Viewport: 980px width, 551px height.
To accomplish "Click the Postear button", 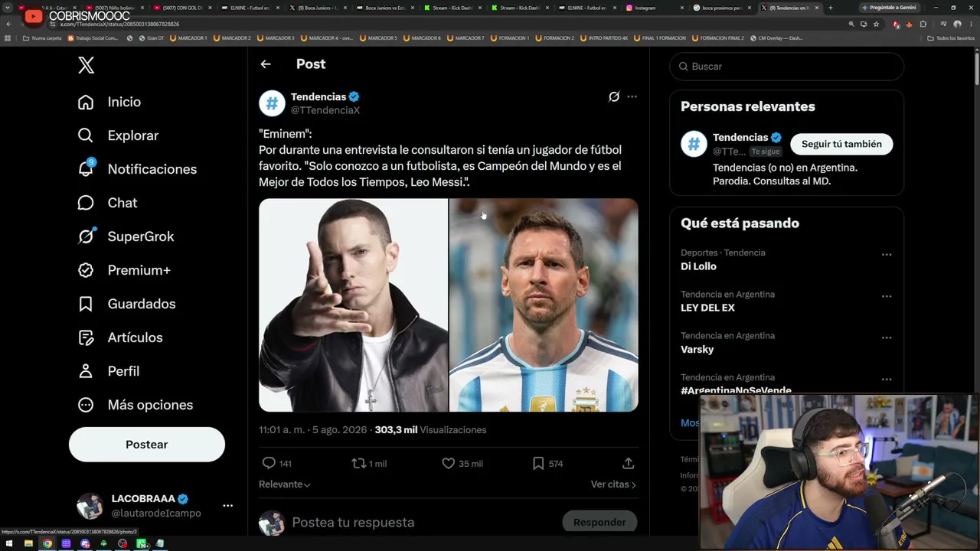I will 147,445.
